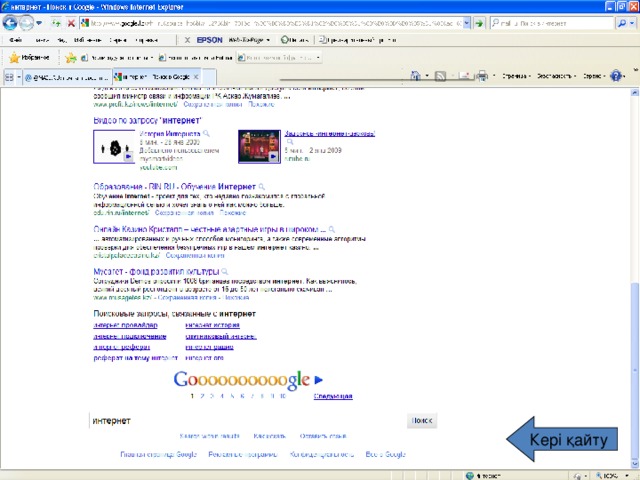Viewport: 640px width, 480px height.
Task: Click интернет история related search
Action: [212, 325]
